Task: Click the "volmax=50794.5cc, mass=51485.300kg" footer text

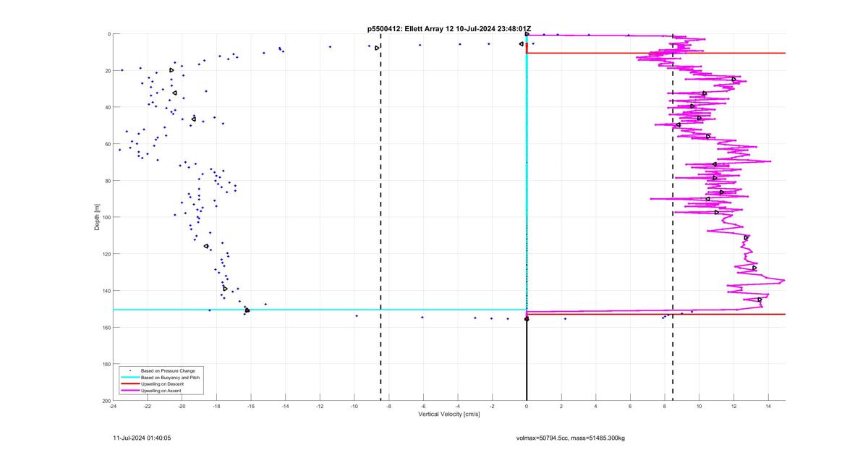Action: (570, 438)
